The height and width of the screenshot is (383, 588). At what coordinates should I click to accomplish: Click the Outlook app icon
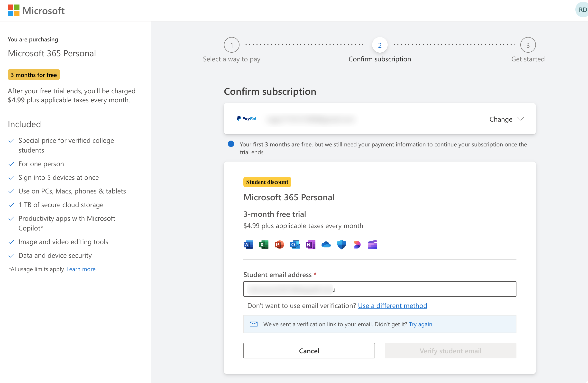(x=295, y=245)
